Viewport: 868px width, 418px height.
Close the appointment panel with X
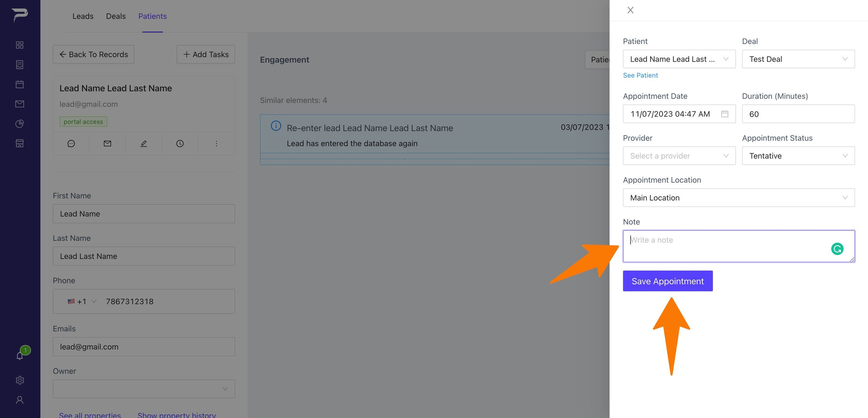[630, 10]
